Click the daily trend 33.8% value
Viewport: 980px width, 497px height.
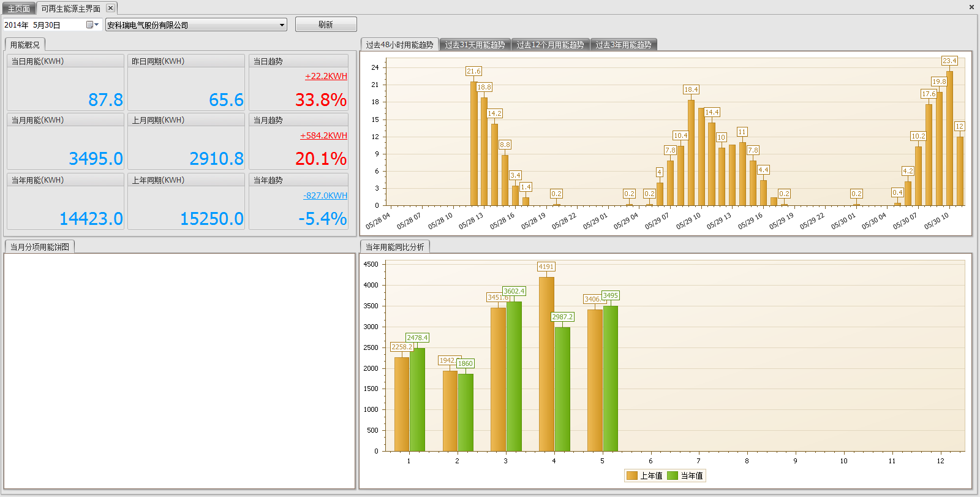[x=321, y=100]
